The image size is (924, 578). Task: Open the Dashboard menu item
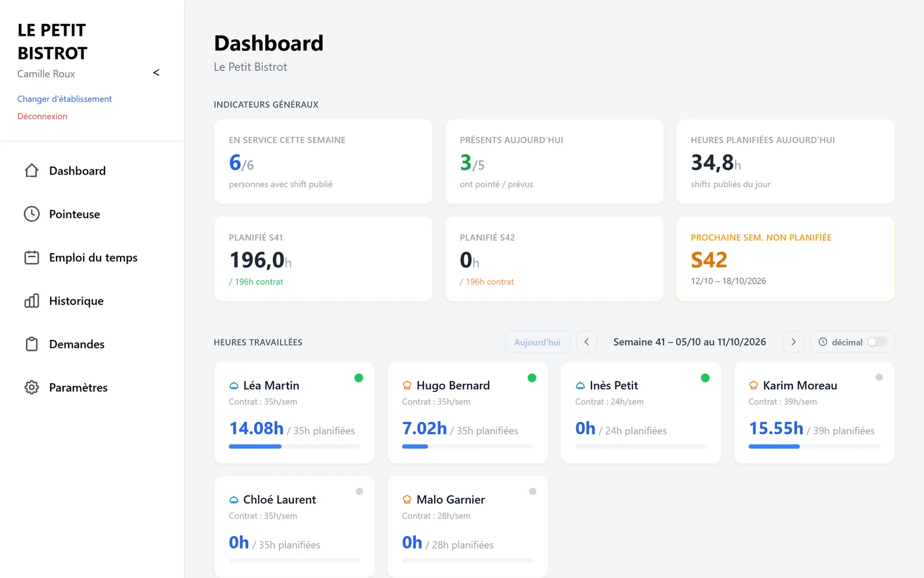tap(92, 171)
